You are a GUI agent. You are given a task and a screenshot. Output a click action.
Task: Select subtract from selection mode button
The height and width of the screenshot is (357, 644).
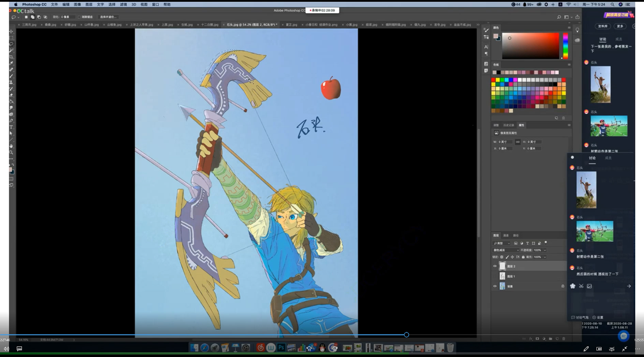point(39,17)
